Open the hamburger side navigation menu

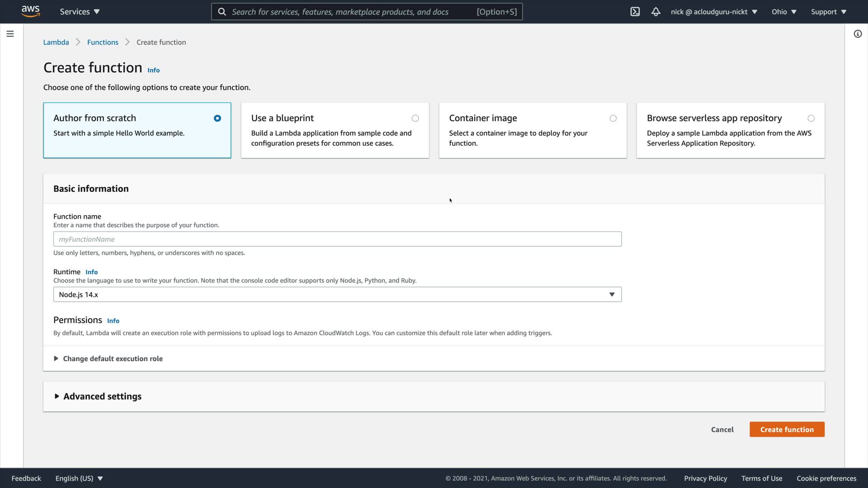pos(10,34)
